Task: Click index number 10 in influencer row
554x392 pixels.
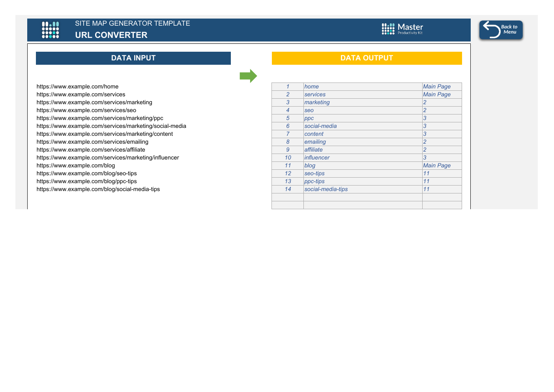Action: click(288, 158)
